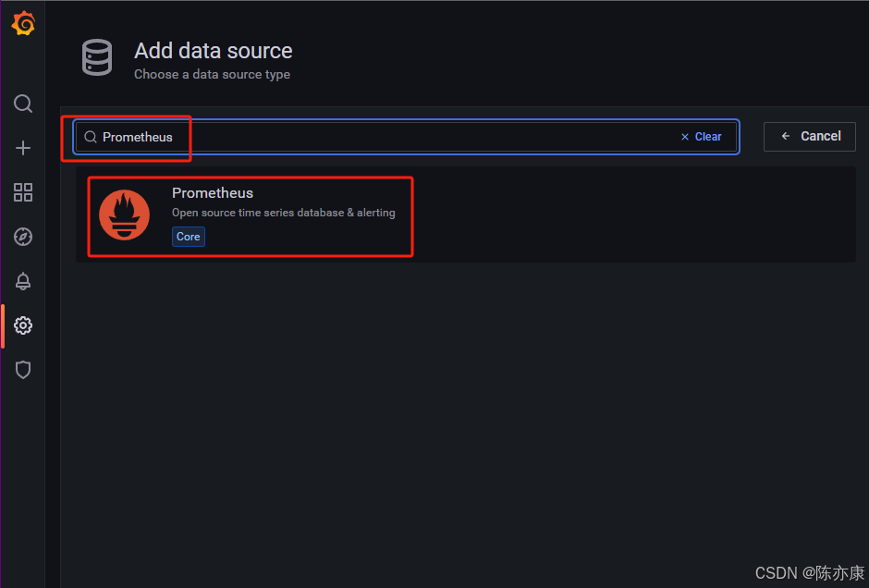Click the Core badge on Prometheus

(x=189, y=237)
